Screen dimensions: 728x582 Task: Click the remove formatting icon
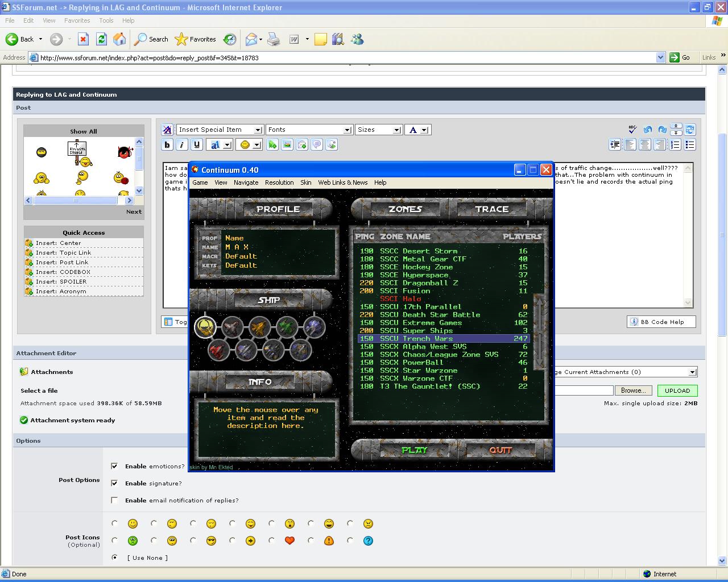[x=167, y=130]
